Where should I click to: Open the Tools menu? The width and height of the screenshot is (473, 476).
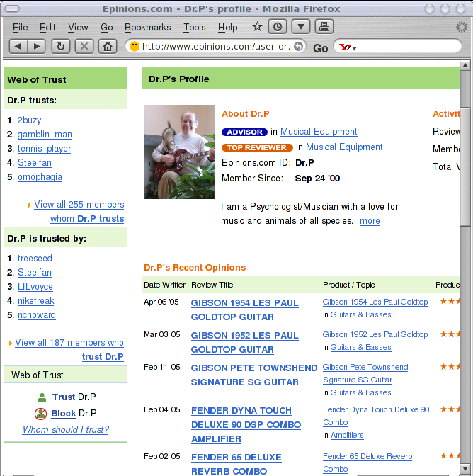click(x=195, y=28)
